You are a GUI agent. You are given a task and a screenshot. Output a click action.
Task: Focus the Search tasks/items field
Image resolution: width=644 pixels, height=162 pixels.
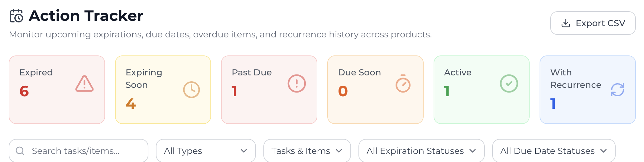(84, 151)
